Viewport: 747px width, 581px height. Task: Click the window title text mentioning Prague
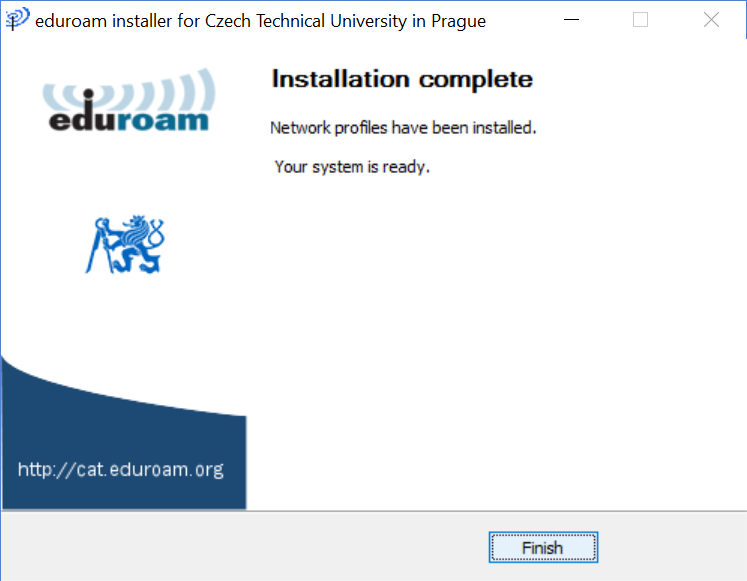[261, 21]
